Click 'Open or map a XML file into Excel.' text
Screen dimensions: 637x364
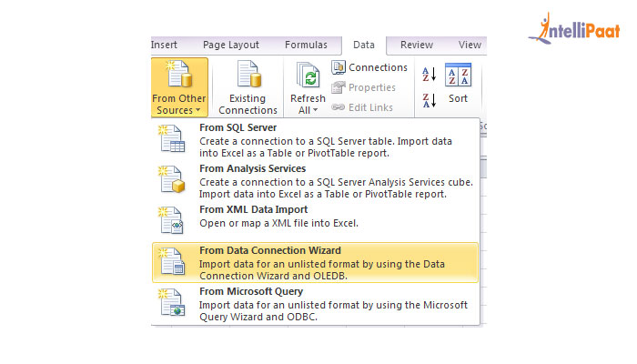[278, 224]
